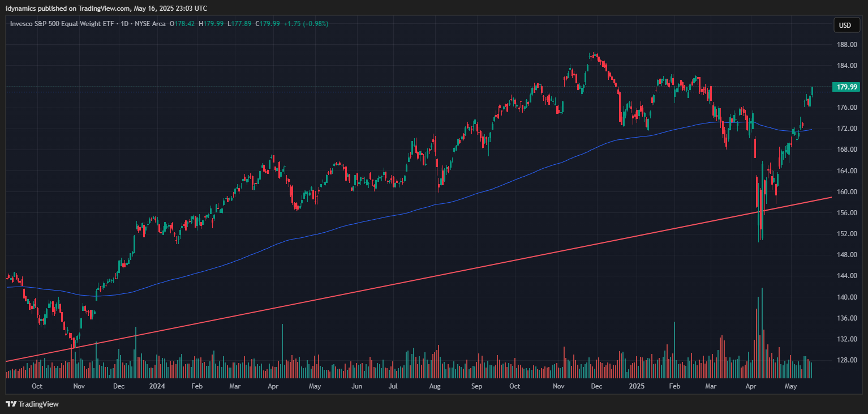Click the 2025 year label on time axis

(637, 386)
